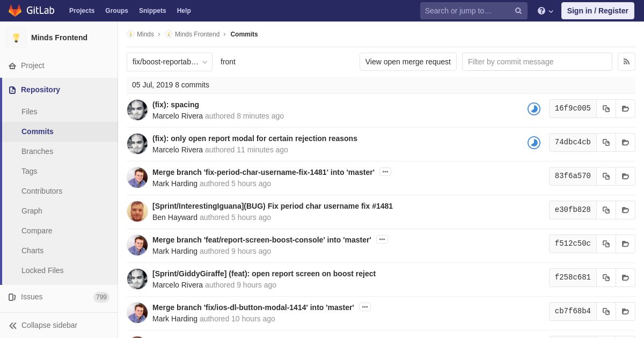The image size is (644, 338).
Task: Click Sign in / Register button
Action: [598, 11]
